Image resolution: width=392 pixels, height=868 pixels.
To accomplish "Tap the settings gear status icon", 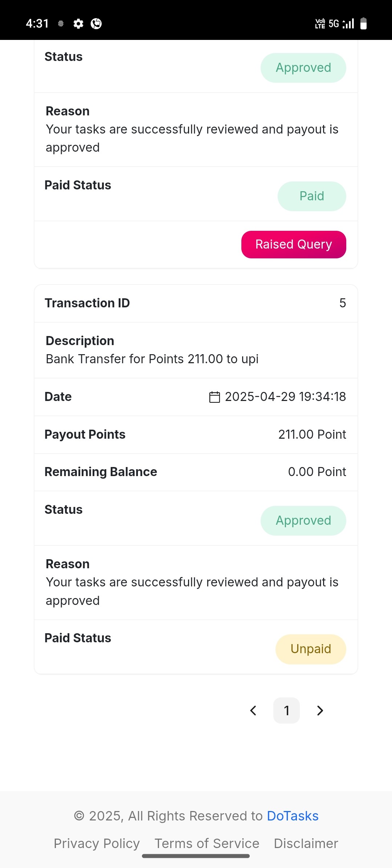I will point(78,24).
